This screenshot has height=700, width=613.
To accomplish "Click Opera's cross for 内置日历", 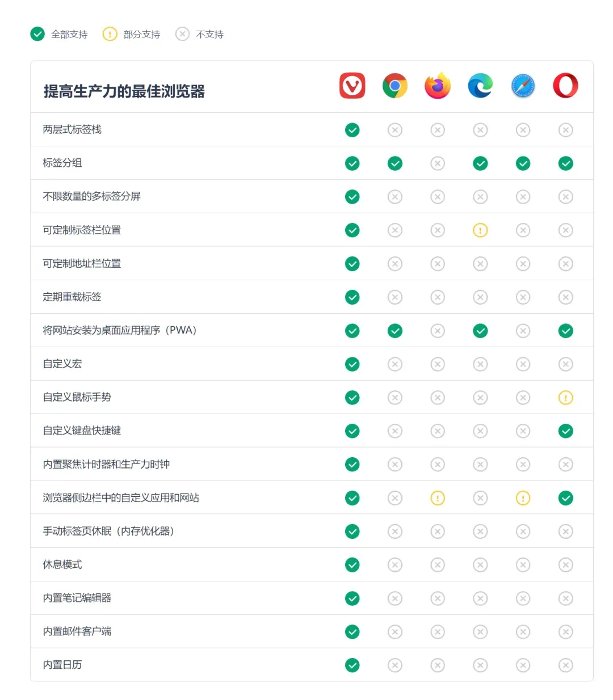I will 566,665.
